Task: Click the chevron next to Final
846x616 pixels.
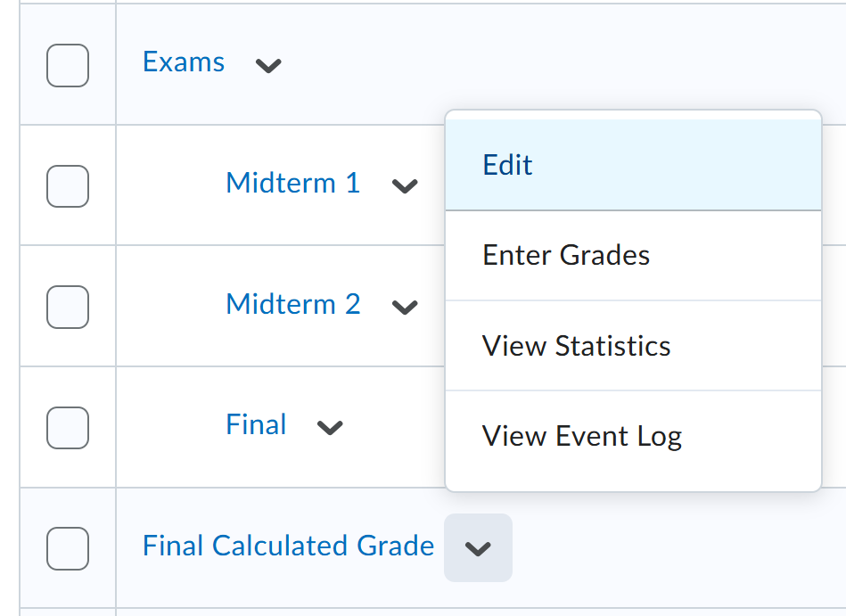Action: (330, 427)
